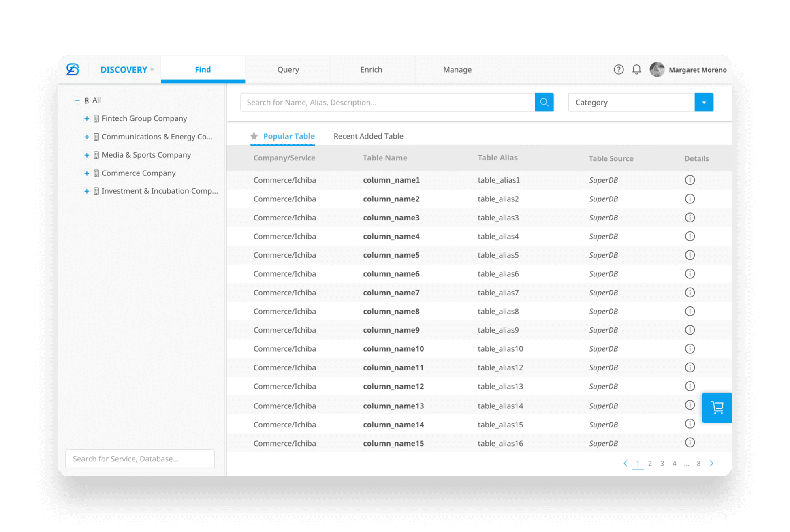This screenshot has height=532, width=790.
Task: Switch to the Query tab
Action: pos(288,70)
